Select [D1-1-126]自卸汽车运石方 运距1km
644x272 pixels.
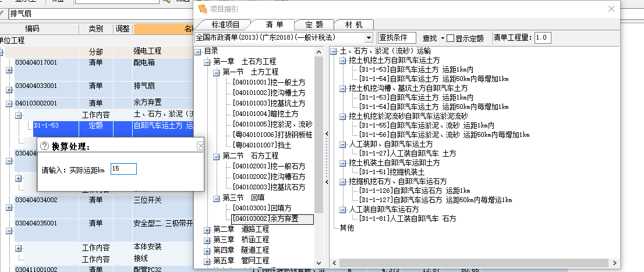coord(414,190)
